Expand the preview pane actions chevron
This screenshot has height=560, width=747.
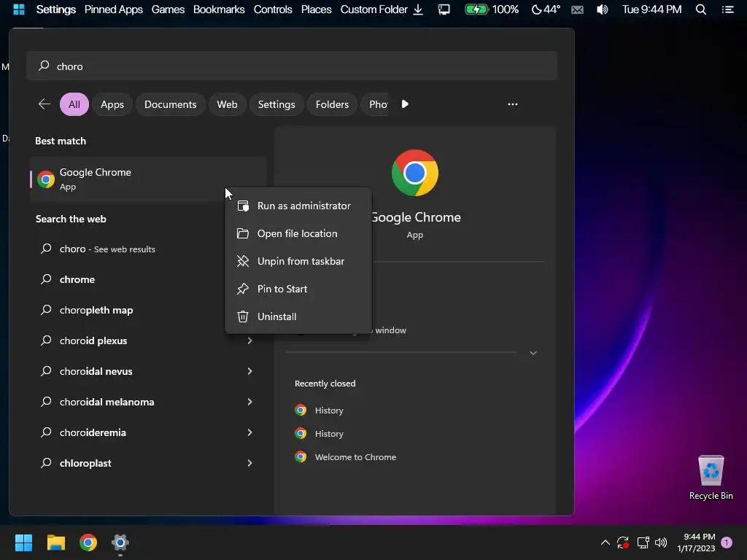(x=533, y=353)
